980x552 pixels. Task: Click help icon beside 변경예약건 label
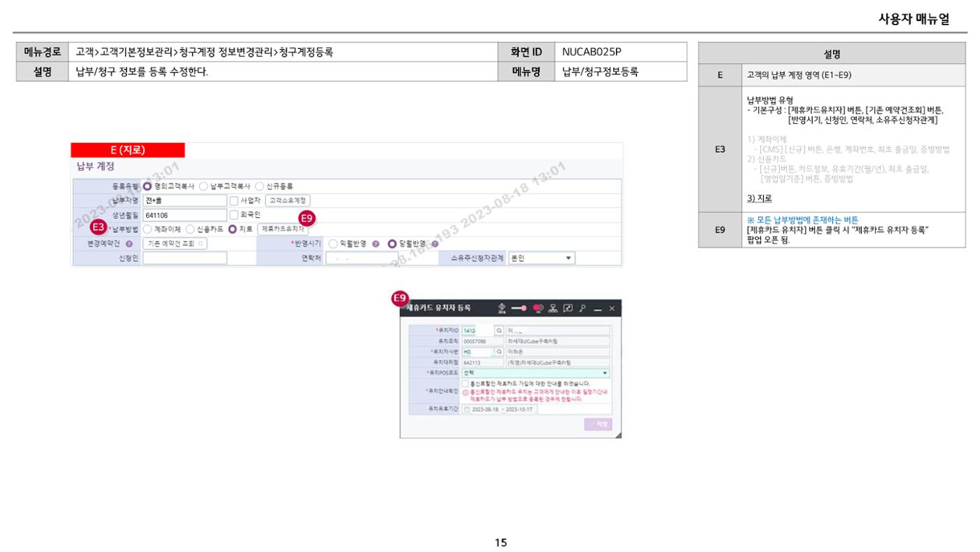(x=129, y=244)
